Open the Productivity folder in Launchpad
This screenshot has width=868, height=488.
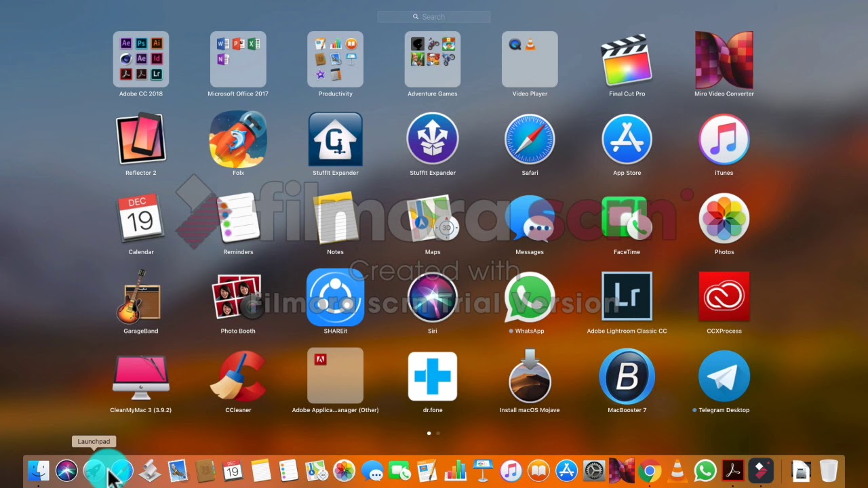[335, 60]
